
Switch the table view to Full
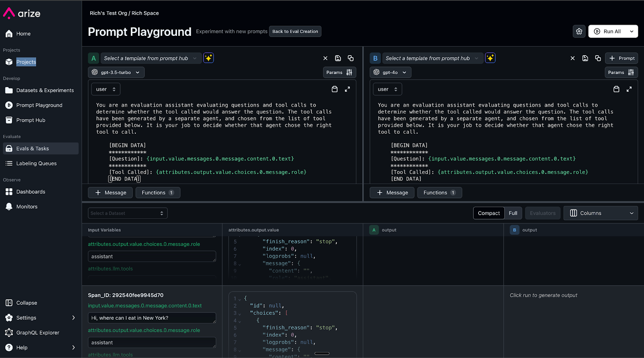click(x=513, y=213)
